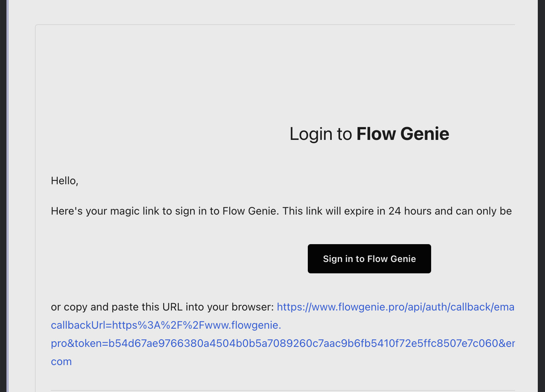Click the word "to" in the heading
Screen dimensions: 545x392
point(345,134)
